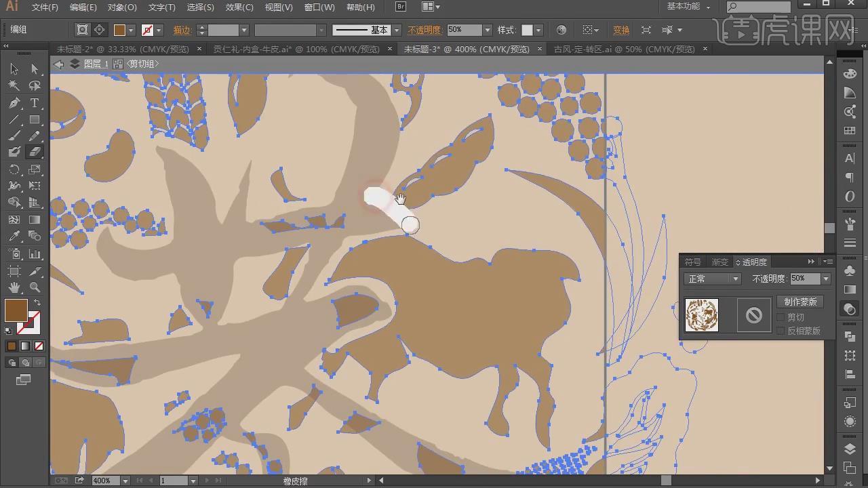The width and height of the screenshot is (868, 488).
Task: Click the 制作蒙版 button
Action: [800, 302]
